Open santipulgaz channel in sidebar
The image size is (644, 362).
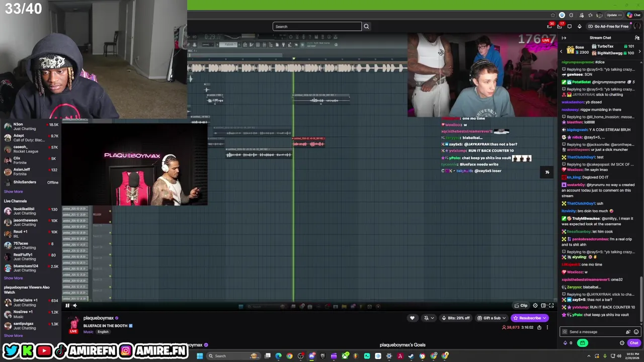tap(31, 326)
